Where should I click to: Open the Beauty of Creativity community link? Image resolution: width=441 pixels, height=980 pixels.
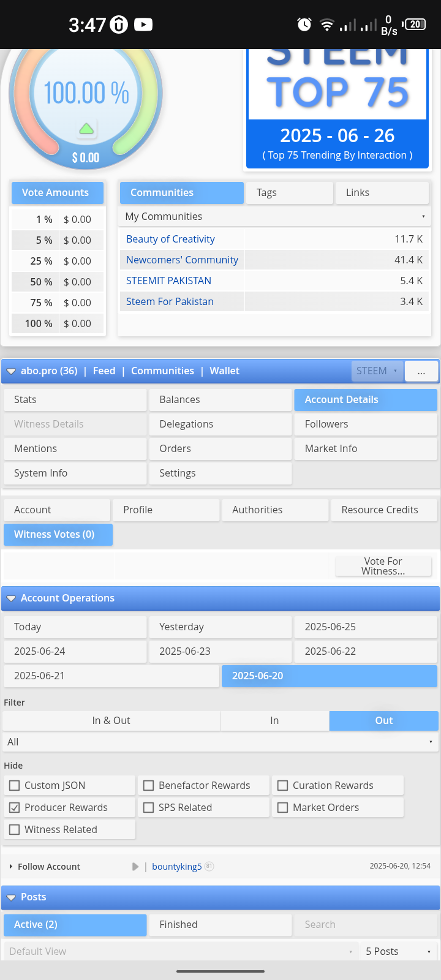coord(170,239)
